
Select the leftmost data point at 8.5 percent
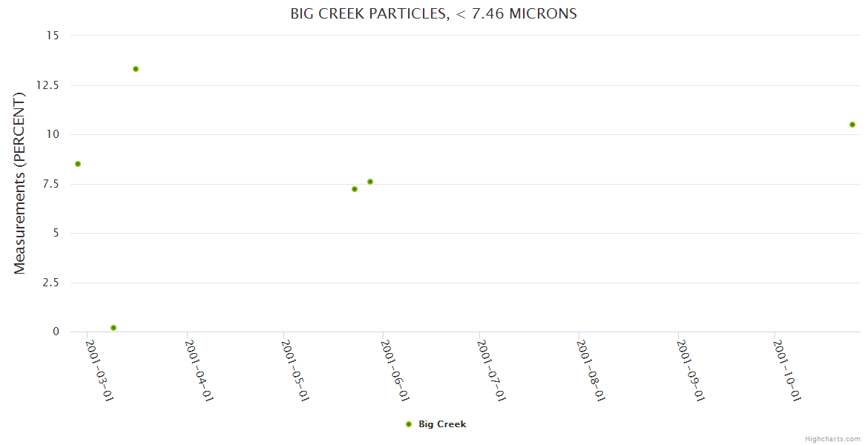pyautogui.click(x=78, y=164)
